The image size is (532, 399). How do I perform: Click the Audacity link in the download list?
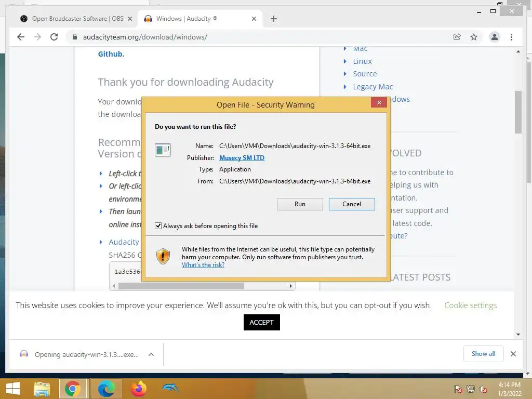(x=124, y=242)
